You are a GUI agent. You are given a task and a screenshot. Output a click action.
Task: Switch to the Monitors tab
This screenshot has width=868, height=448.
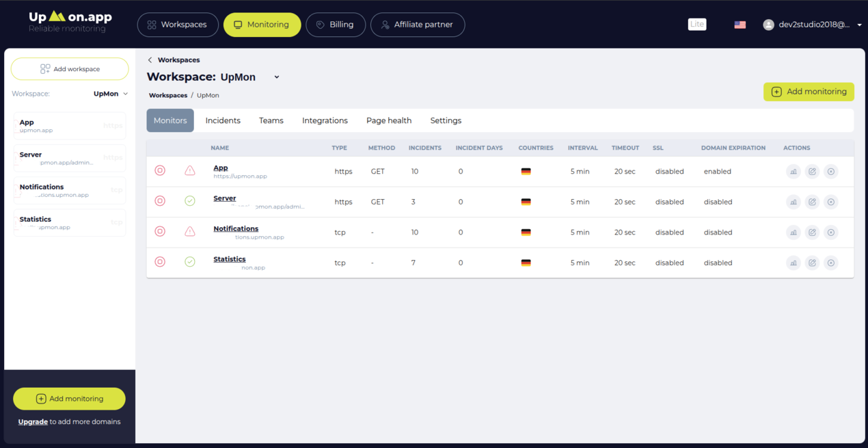pos(170,120)
